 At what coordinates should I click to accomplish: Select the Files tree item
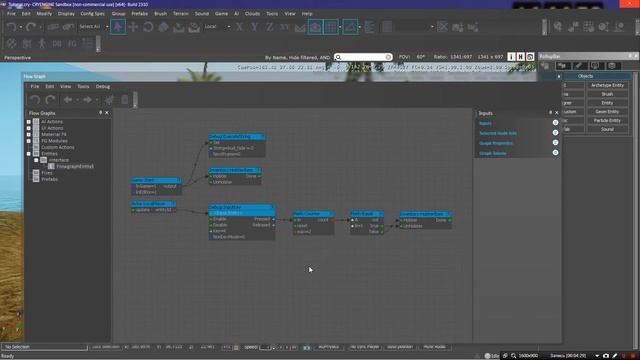point(47,173)
